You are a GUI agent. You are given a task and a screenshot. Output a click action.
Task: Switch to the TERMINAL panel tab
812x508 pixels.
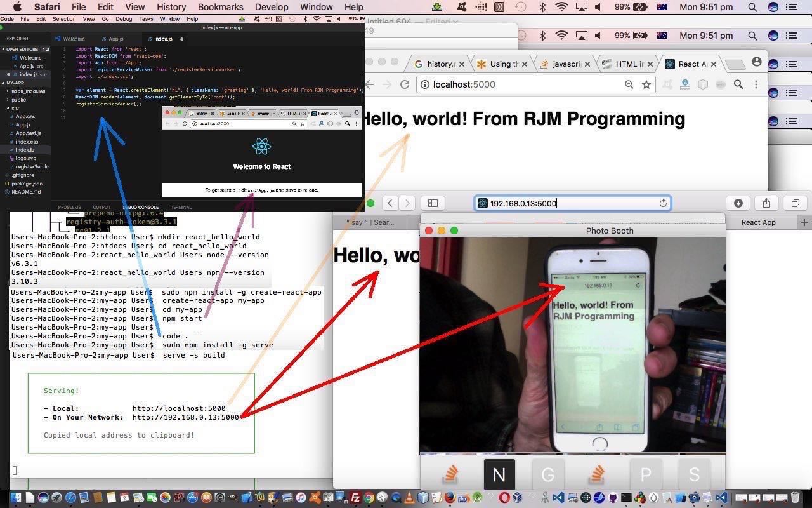[x=181, y=207]
